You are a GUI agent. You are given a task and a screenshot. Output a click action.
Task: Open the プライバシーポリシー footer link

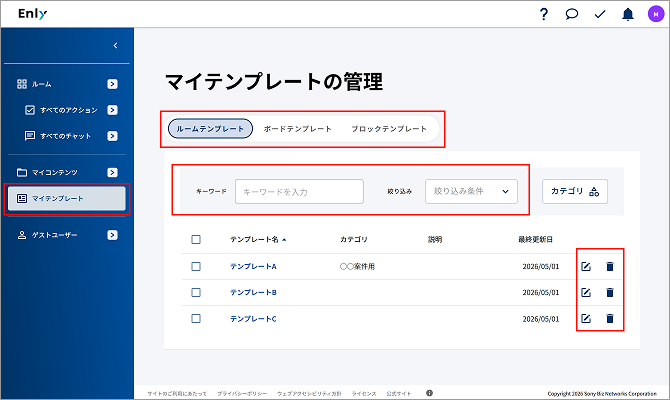click(242, 394)
